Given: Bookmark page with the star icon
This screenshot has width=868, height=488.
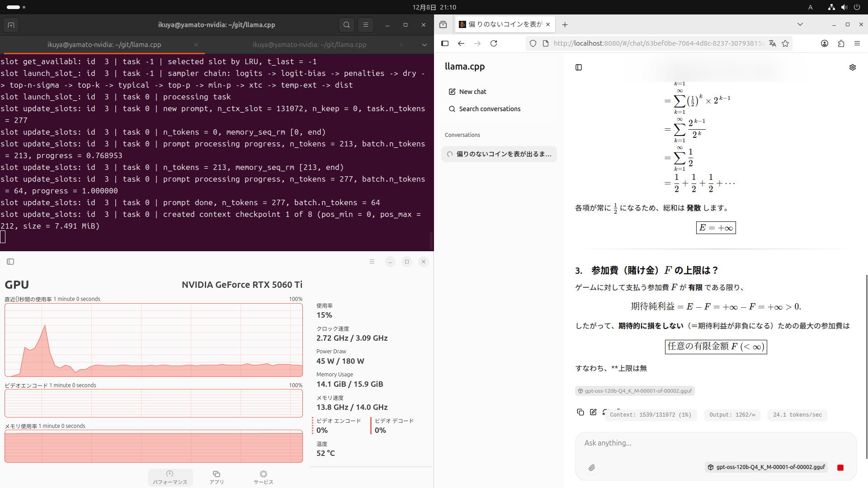Looking at the screenshot, I should [785, 43].
